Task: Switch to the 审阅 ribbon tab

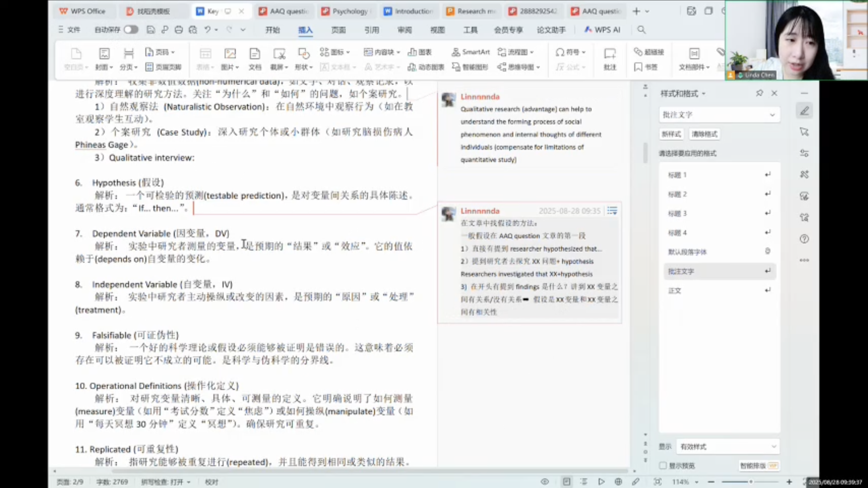Action: click(404, 30)
